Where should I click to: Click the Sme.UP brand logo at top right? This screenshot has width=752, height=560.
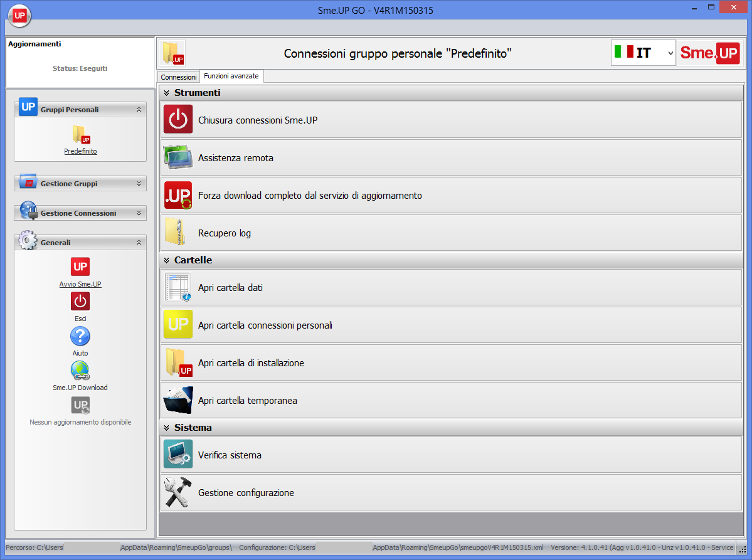[710, 53]
